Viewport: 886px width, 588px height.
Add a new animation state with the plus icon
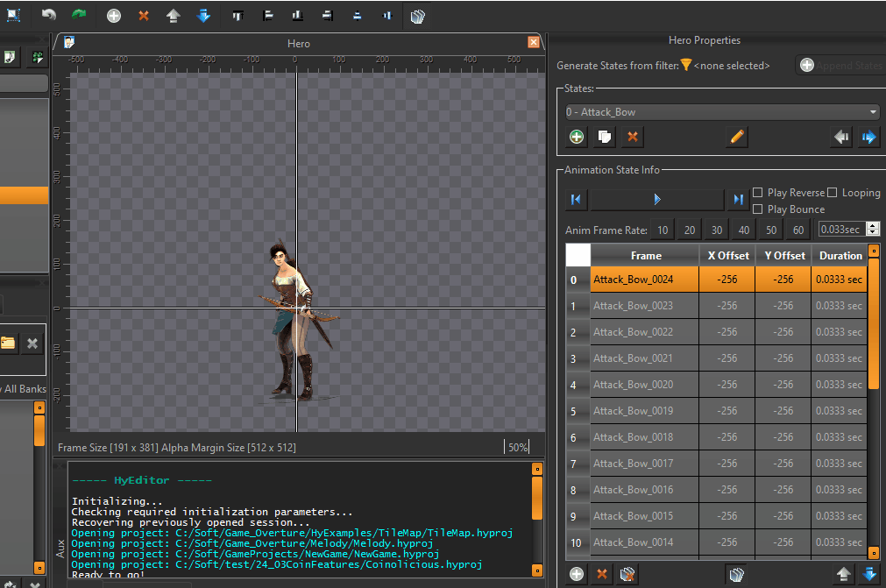click(576, 137)
